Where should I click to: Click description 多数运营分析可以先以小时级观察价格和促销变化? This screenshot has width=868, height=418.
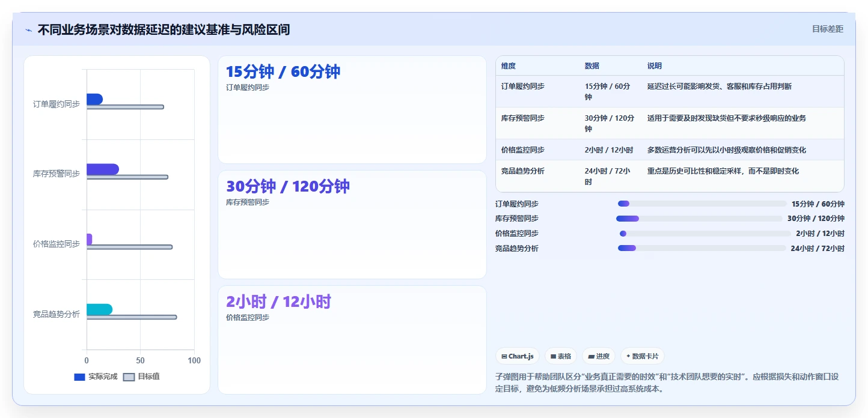[x=727, y=150]
